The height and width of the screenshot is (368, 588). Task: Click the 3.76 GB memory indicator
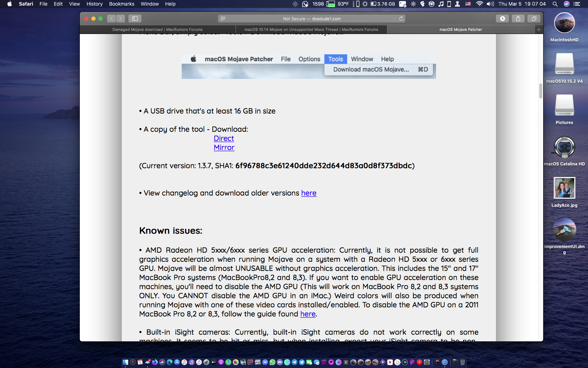pos(383,4)
